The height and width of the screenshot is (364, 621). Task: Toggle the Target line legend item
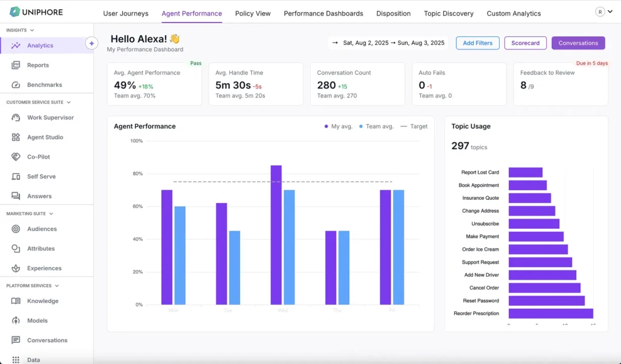tap(414, 127)
